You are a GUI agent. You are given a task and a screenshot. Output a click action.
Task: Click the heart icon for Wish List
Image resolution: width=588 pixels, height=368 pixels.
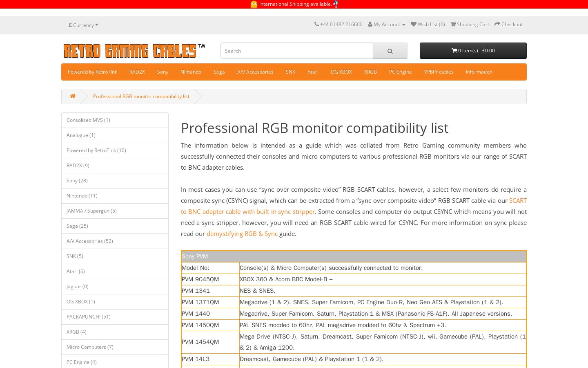pos(414,24)
